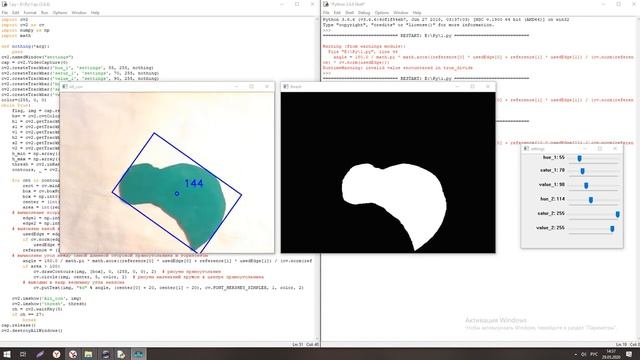Close the settings trackbar window

615,149
